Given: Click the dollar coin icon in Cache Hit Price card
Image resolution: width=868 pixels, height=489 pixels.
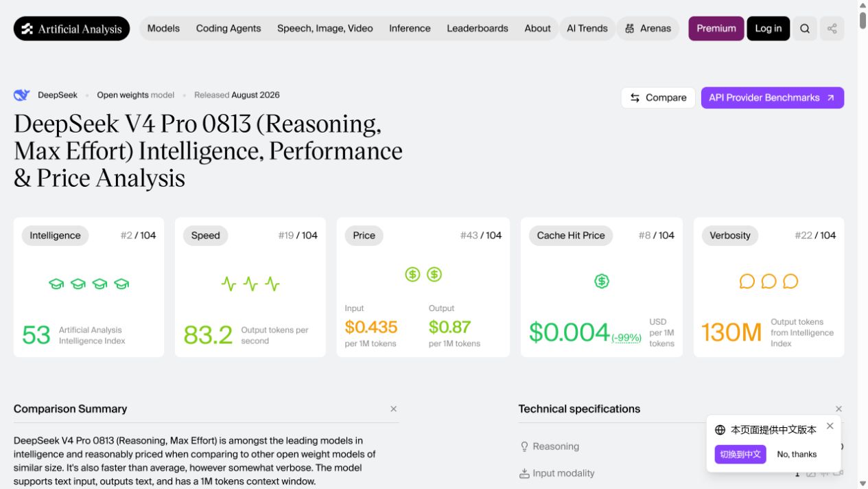Looking at the screenshot, I should click(602, 281).
